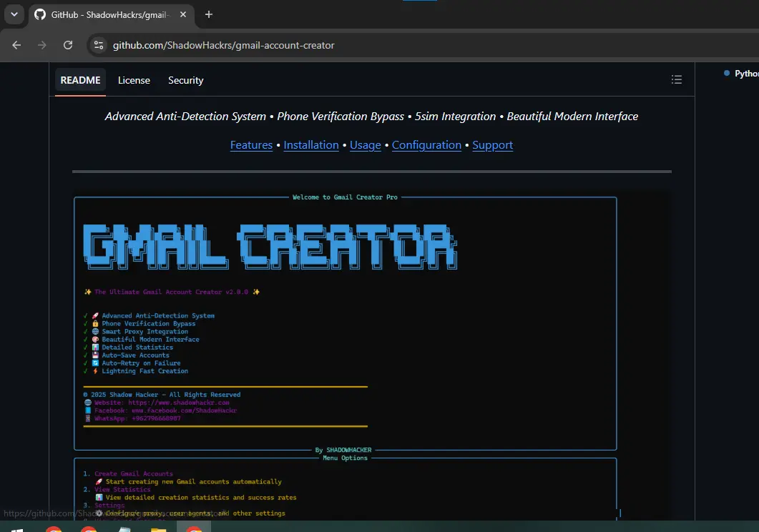Jump to the Configuration link
The height and width of the screenshot is (532, 759).
(x=426, y=144)
